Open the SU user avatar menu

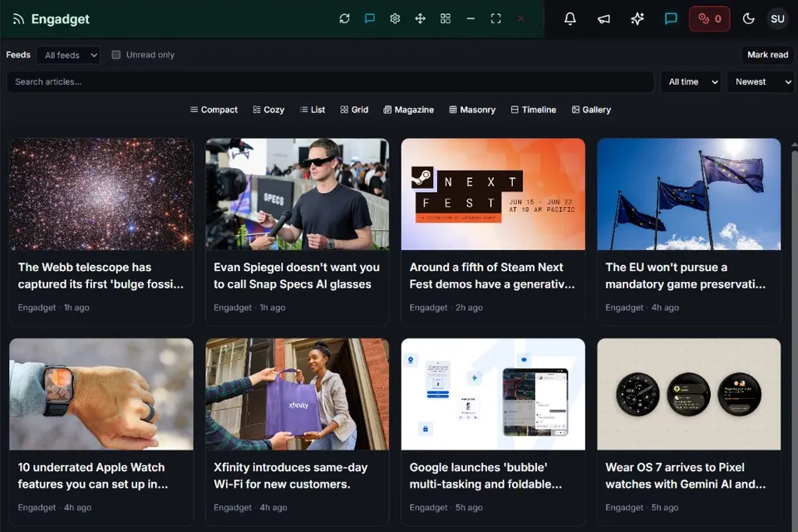778,19
